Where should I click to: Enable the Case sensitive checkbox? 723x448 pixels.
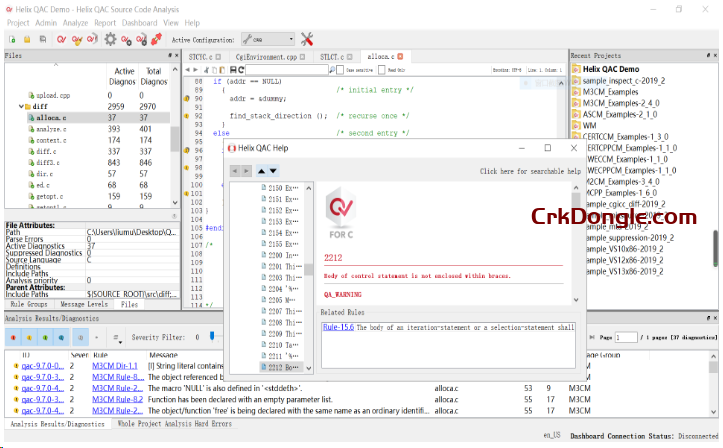pos(339,70)
